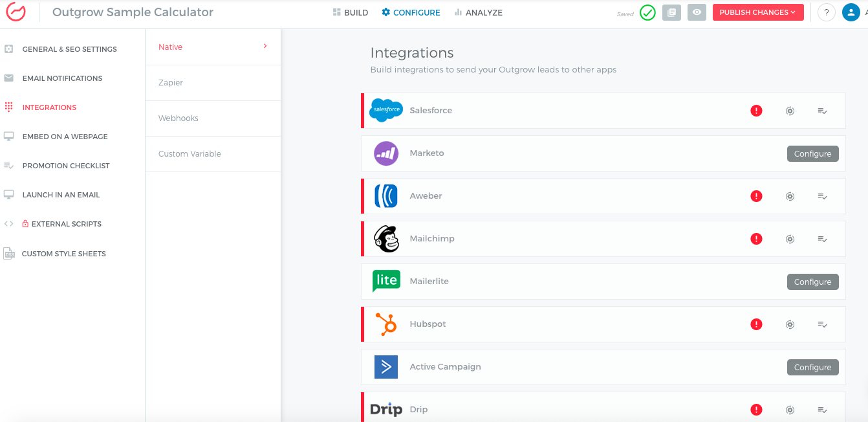Open Launch in an Email
Screen dimensions: 868x422
(x=61, y=195)
